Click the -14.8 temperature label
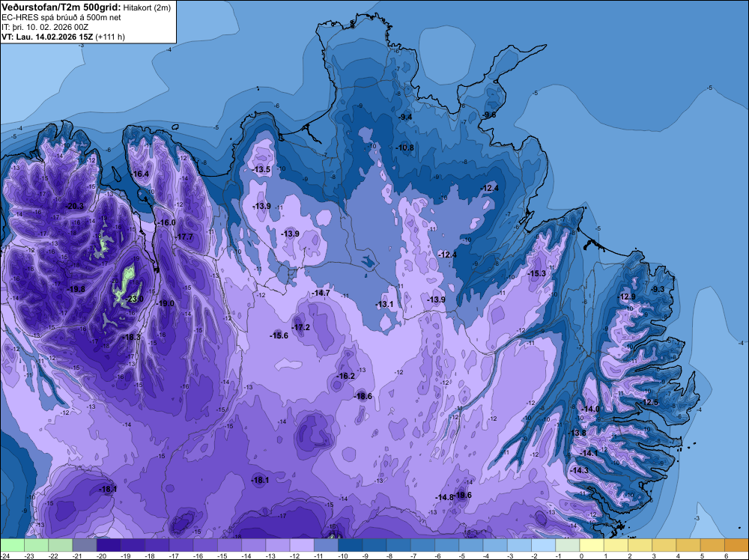The height and width of the screenshot is (560, 749). pyautogui.click(x=444, y=497)
